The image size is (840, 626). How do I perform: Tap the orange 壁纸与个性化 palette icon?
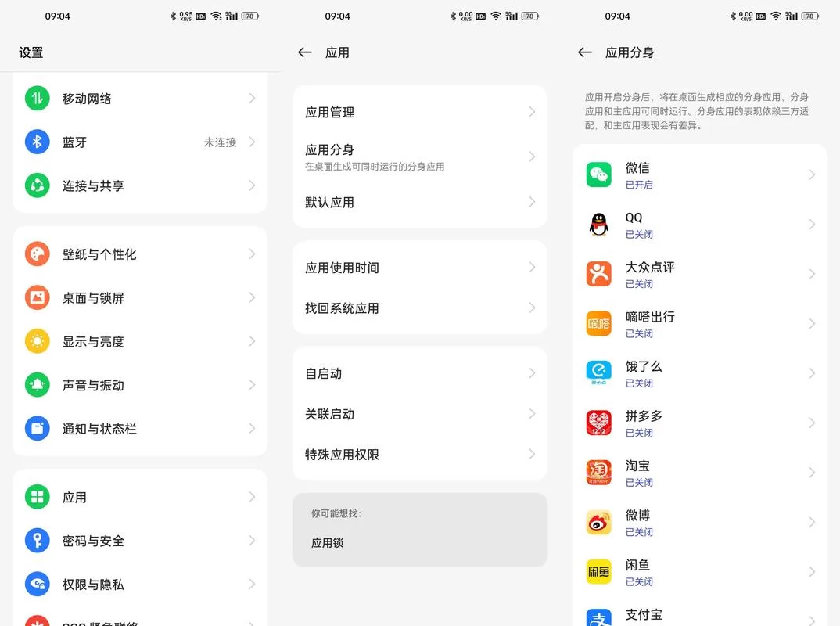[x=37, y=254]
